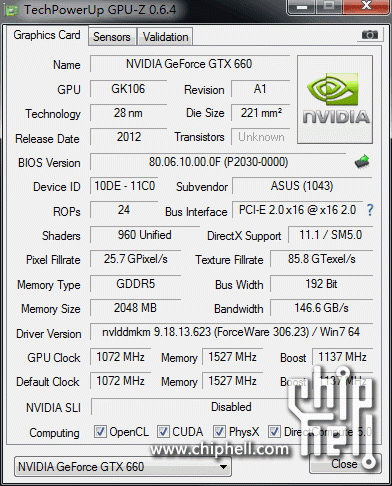This screenshot has width=392, height=486.
Task: Click the GPU-Z title bar app icon
Action: click(x=12, y=10)
